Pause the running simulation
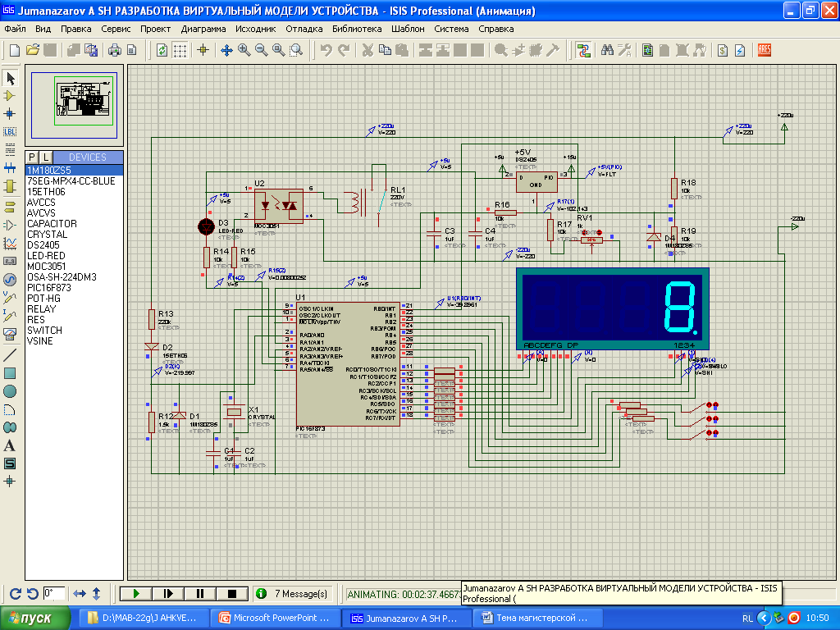 (x=199, y=593)
